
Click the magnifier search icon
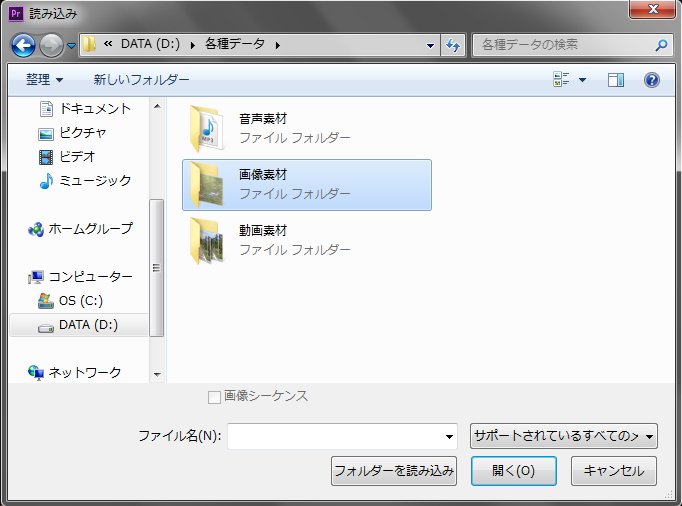click(662, 45)
